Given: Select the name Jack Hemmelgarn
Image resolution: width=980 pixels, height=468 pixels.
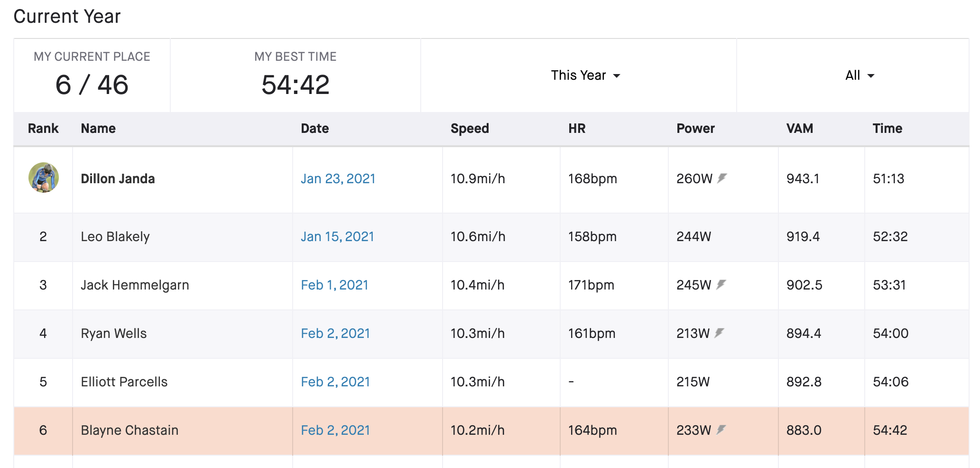Looking at the screenshot, I should coord(135,285).
